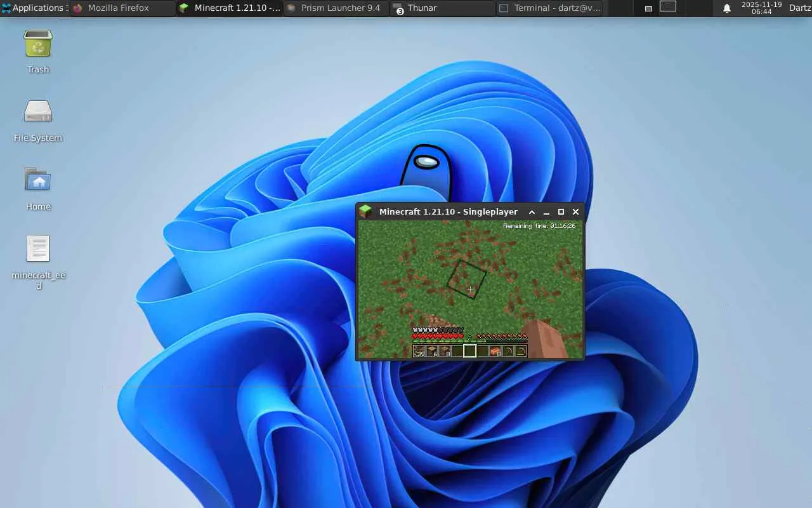The image size is (812, 508).
Task: Open the Minecraft window menu grass-block icon
Action: pos(365,211)
